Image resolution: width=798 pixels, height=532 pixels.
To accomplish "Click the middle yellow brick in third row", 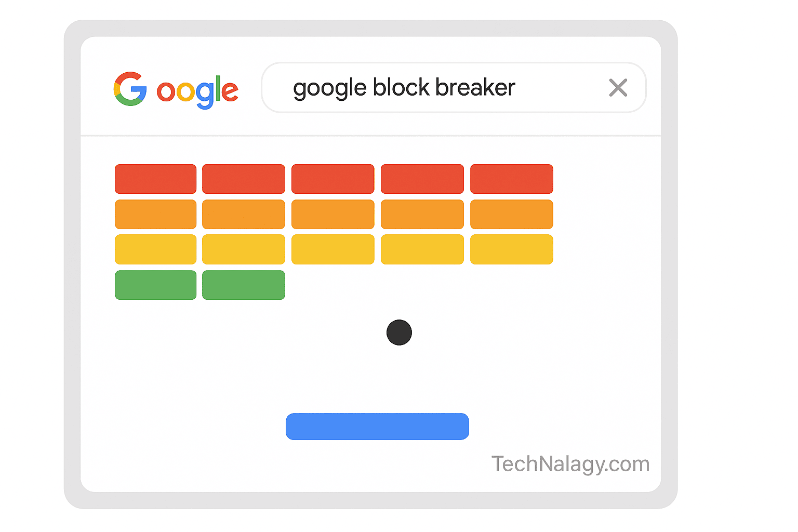I will (x=332, y=249).
